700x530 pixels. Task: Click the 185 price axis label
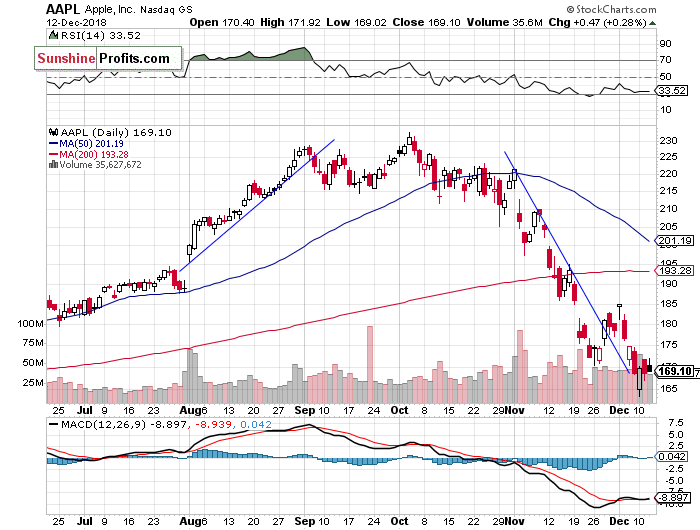[x=668, y=304]
